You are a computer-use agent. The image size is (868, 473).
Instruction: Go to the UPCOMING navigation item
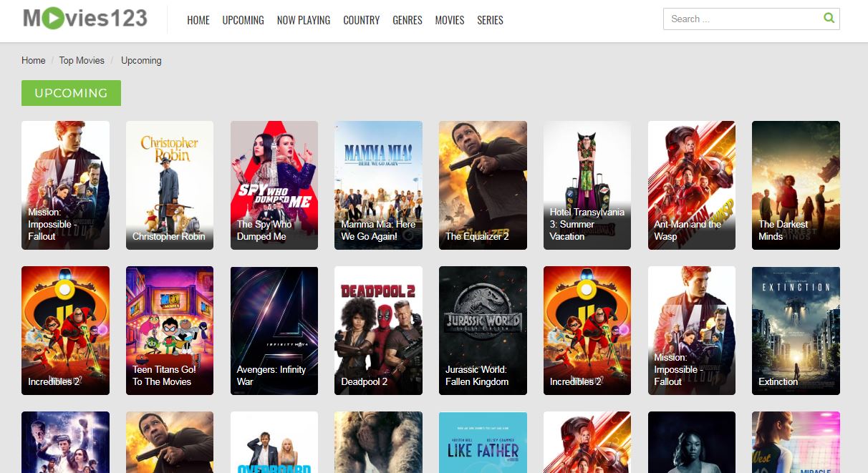tap(243, 20)
